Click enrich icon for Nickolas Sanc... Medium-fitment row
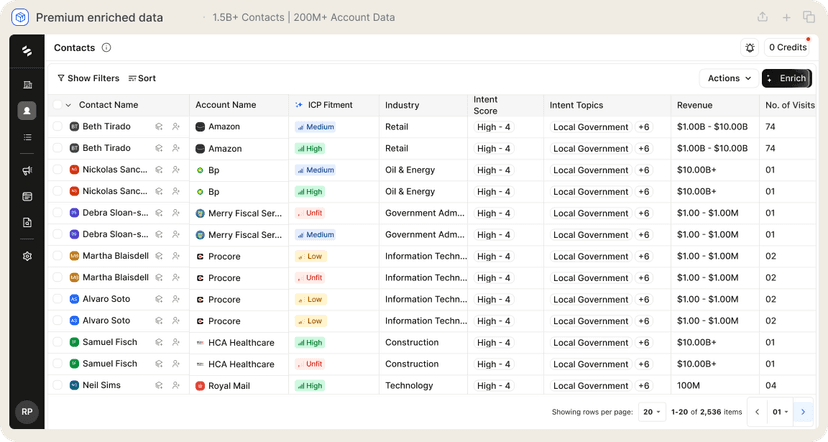 158,170
